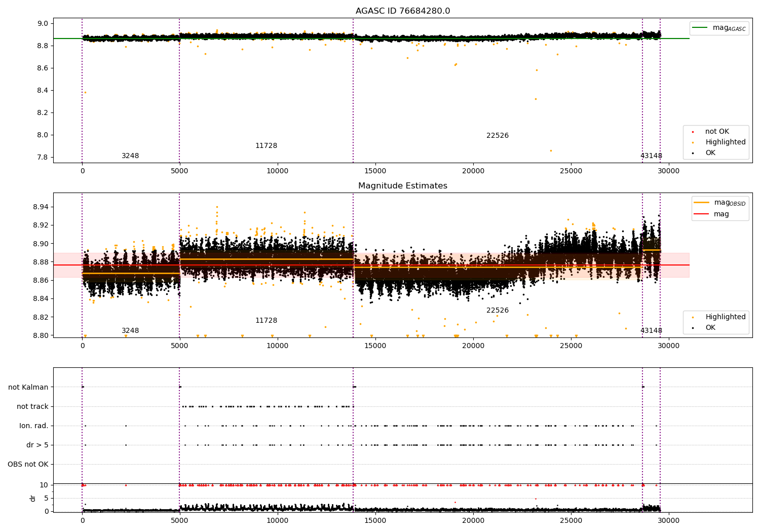Click 'OK' entry in top plot legend
The height and width of the screenshot is (532, 760).
[710, 153]
